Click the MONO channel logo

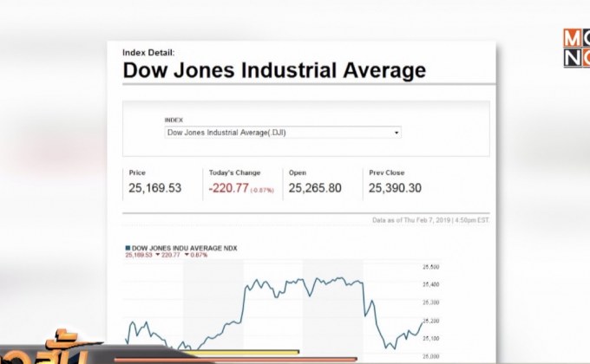[x=576, y=49]
